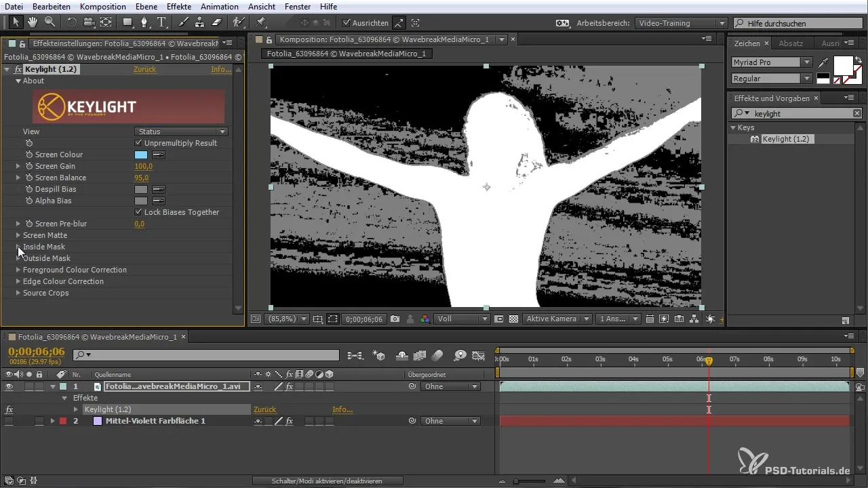Open the Animation menu

point(220,6)
